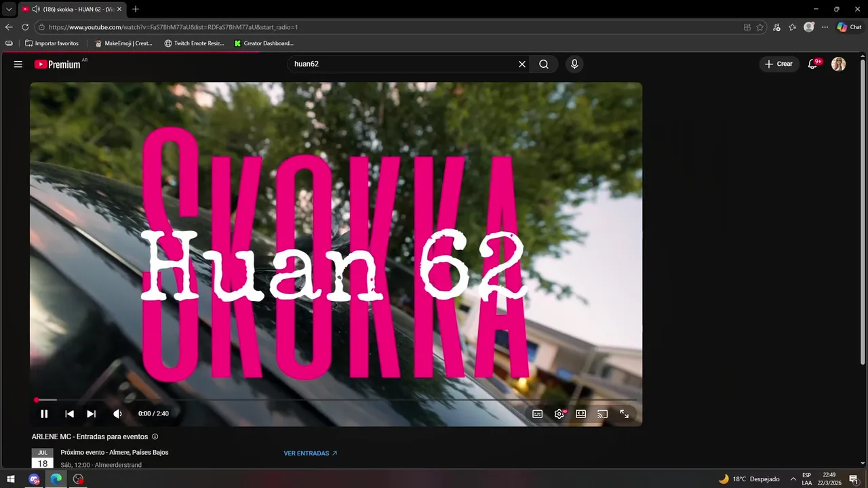Pause the video with the pause button

click(x=44, y=413)
